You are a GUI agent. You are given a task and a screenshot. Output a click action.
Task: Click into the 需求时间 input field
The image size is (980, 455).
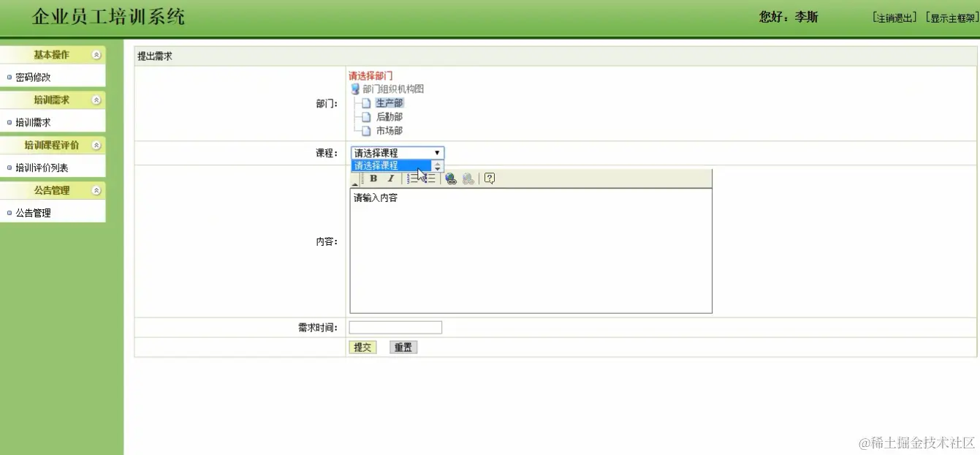(x=395, y=328)
